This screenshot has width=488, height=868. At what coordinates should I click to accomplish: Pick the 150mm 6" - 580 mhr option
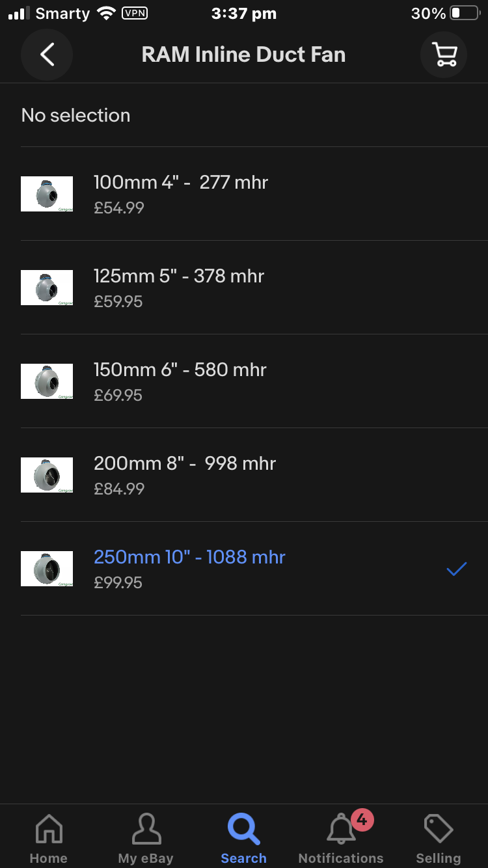tap(180, 370)
